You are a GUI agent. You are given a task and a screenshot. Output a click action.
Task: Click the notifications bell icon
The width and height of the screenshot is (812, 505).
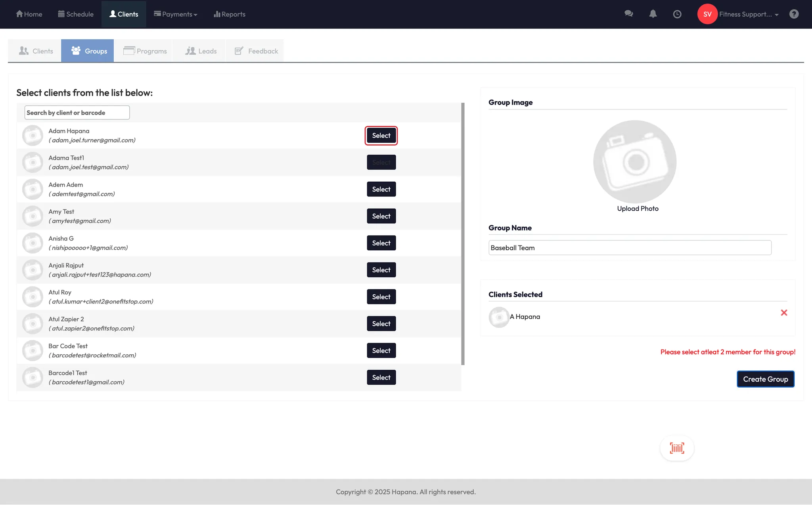pyautogui.click(x=653, y=14)
